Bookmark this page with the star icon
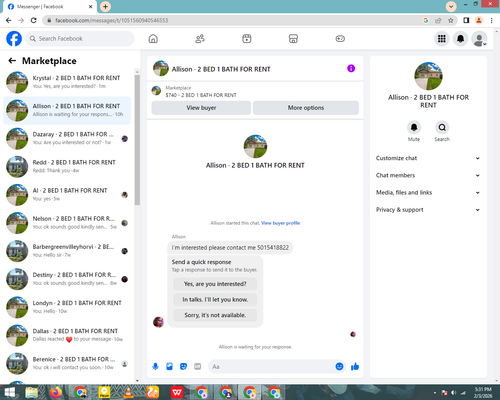Screen dimensions: 500x400 tap(451, 20)
